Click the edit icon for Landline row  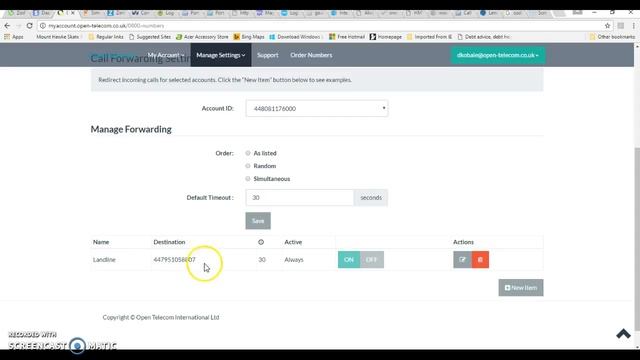coord(462,260)
